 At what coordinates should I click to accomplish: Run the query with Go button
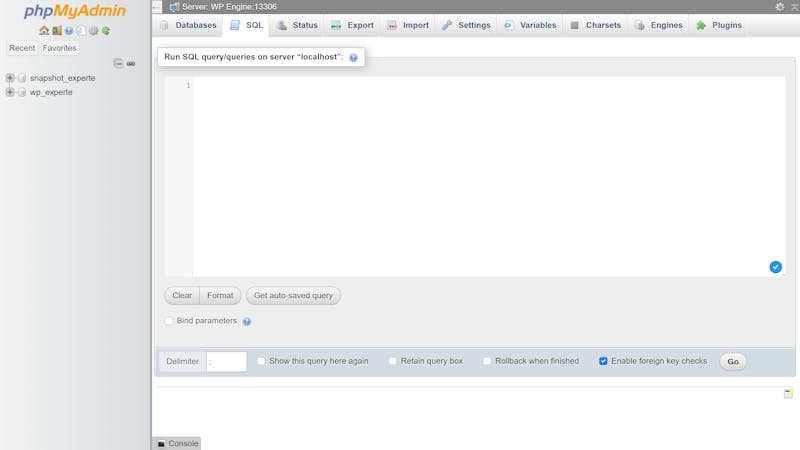click(733, 362)
